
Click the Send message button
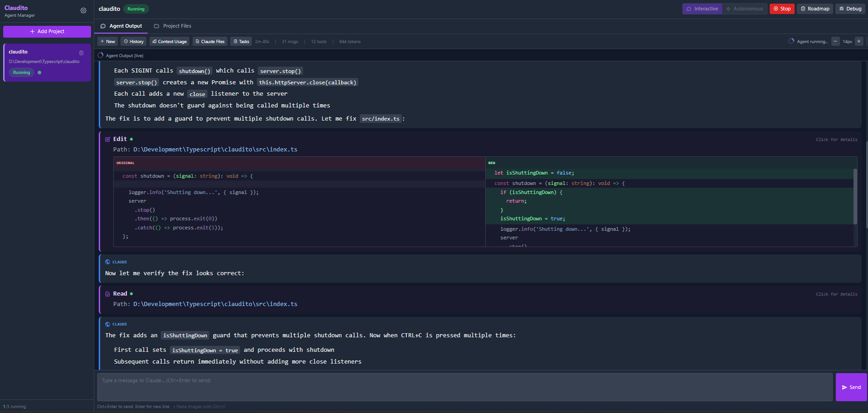[x=851, y=387]
